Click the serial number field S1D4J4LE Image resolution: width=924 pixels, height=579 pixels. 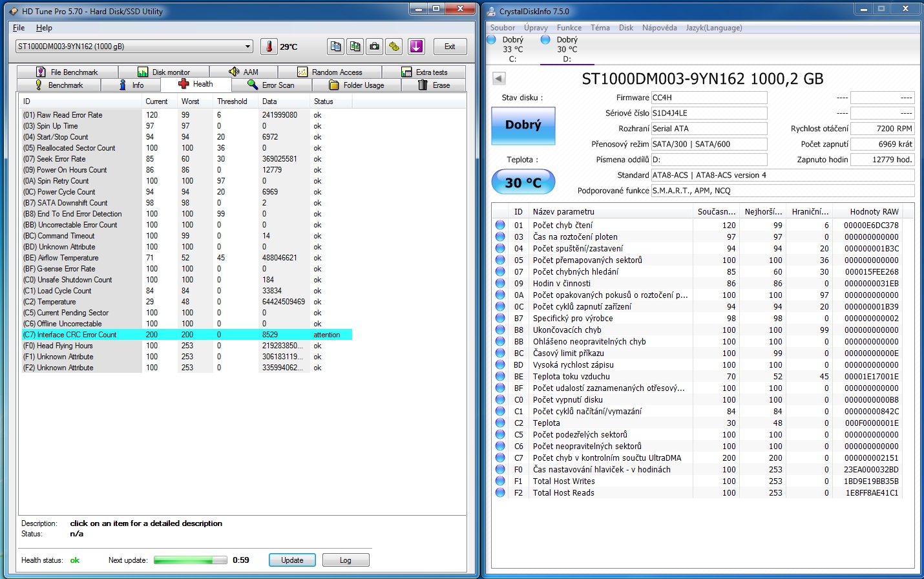709,113
